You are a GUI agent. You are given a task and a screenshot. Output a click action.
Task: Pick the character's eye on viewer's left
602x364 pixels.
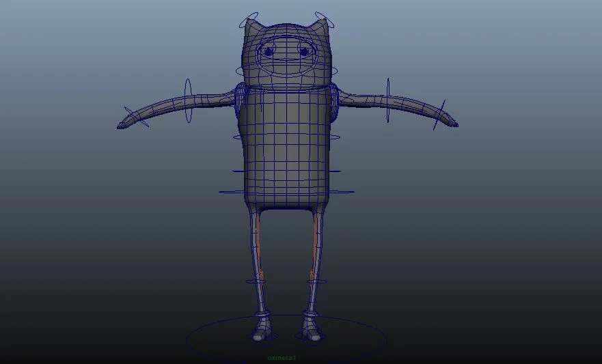click(269, 51)
